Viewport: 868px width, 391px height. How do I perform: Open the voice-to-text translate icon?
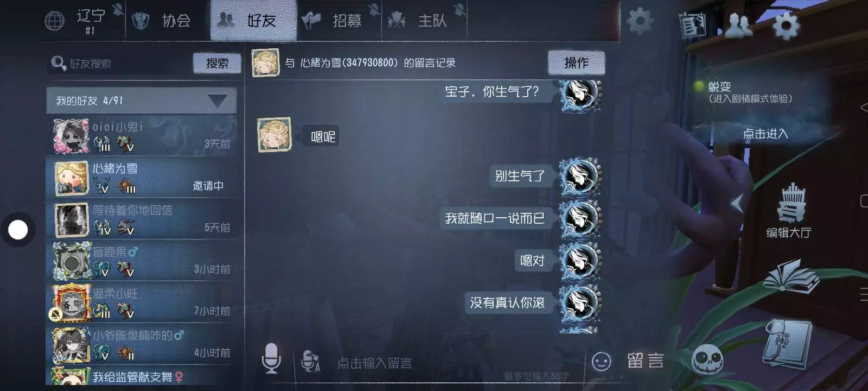[310, 361]
